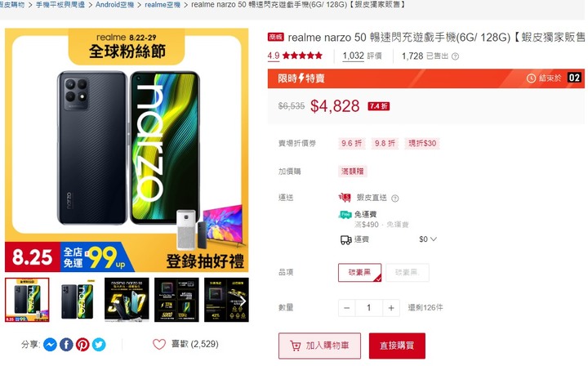The height and width of the screenshot is (366, 588).
Task: Open realme空機 breadcrumb category
Action: tap(163, 5)
